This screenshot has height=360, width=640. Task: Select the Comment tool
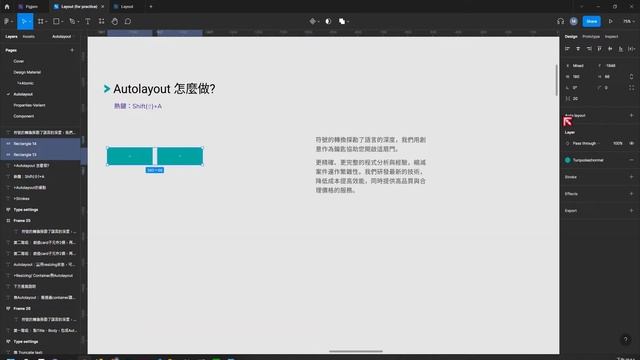tap(128, 21)
